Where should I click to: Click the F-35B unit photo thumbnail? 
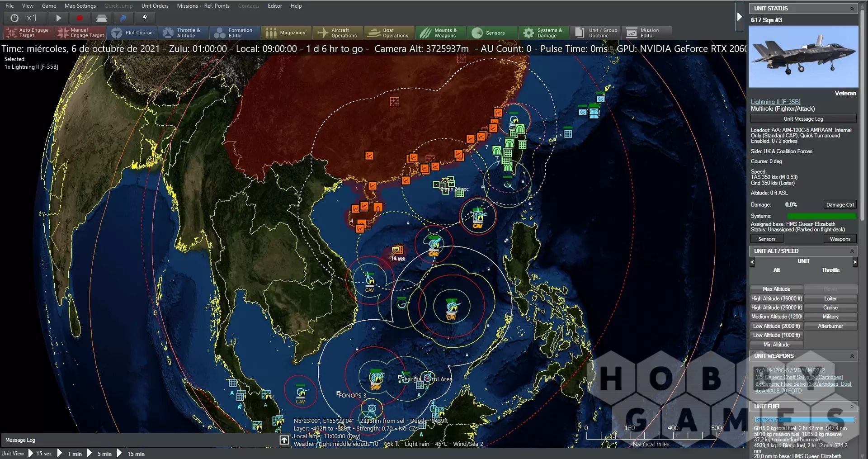point(803,57)
